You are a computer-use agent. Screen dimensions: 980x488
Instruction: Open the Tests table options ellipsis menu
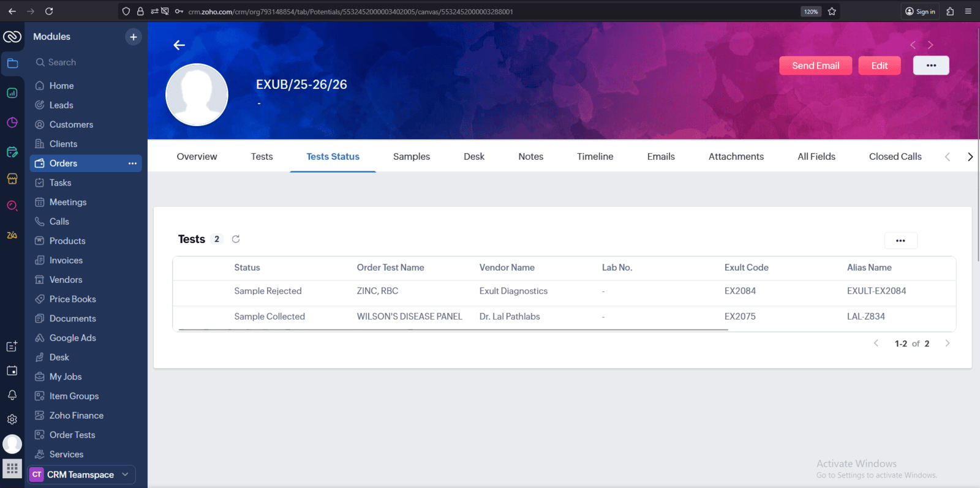tap(900, 241)
